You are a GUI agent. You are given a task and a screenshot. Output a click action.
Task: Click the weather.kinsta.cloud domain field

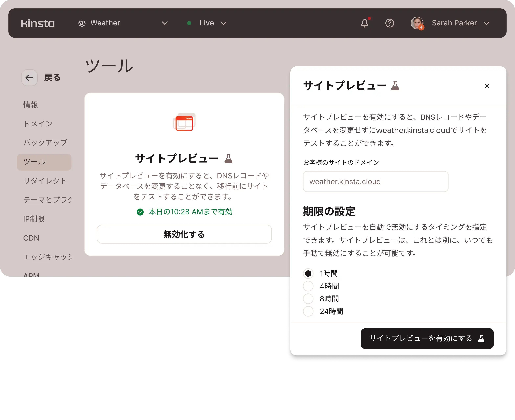click(375, 182)
